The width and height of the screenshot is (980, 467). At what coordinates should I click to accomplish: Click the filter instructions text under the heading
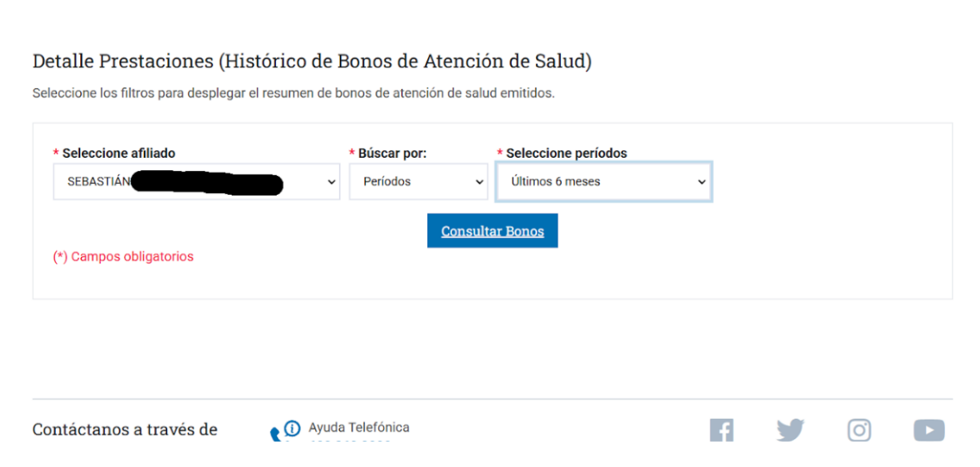click(x=293, y=93)
